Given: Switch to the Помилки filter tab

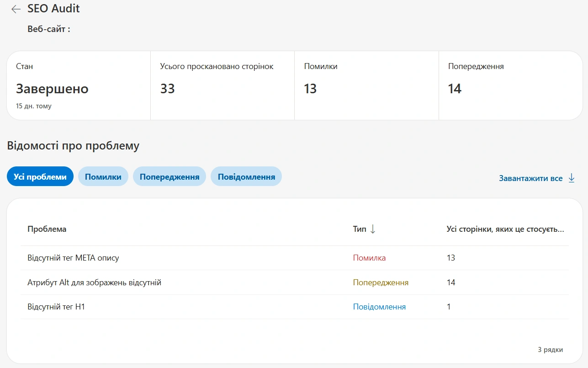Looking at the screenshot, I should point(103,176).
